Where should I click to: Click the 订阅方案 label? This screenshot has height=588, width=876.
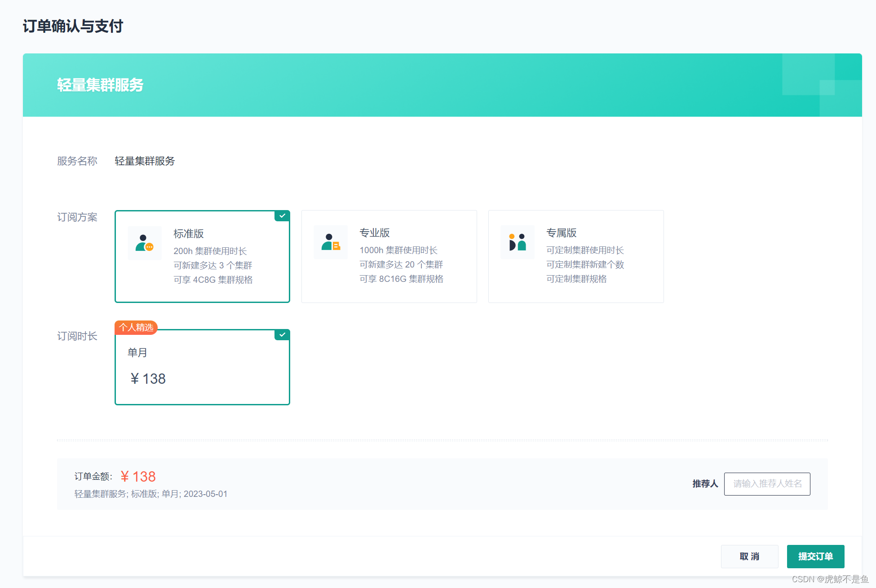click(x=77, y=217)
